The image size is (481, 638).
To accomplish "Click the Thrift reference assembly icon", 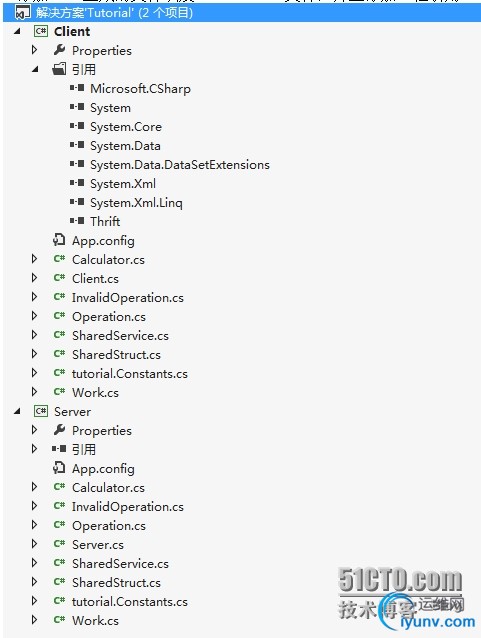I will pos(77,221).
